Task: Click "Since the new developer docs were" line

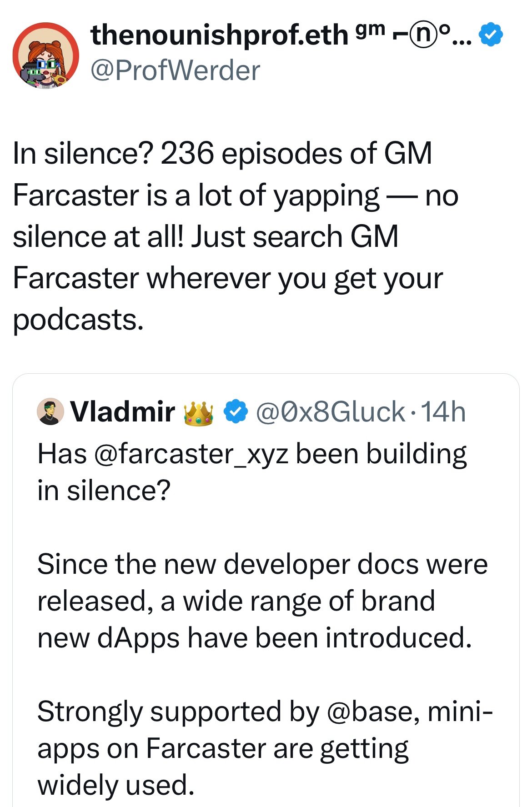Action: click(x=262, y=564)
